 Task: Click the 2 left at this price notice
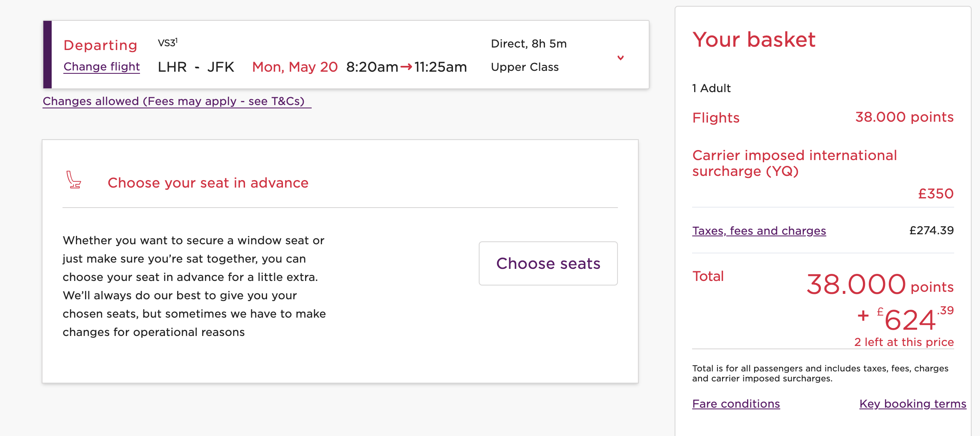tap(904, 342)
